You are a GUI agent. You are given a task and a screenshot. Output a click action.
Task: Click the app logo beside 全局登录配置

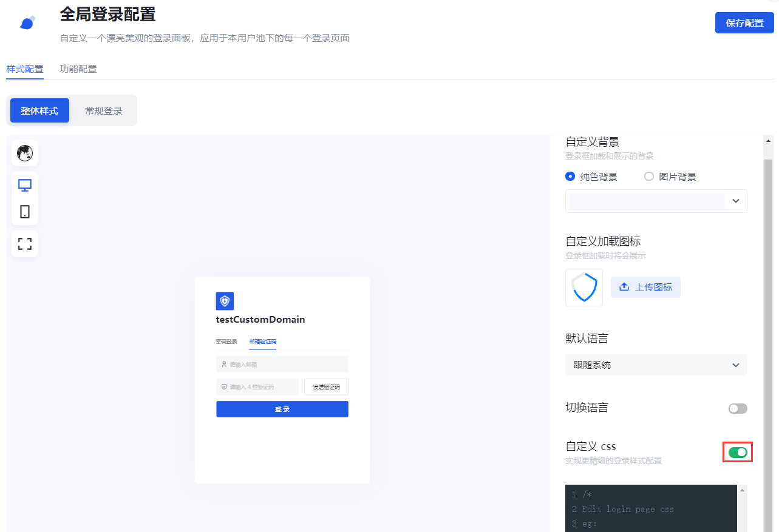pyautogui.click(x=27, y=23)
